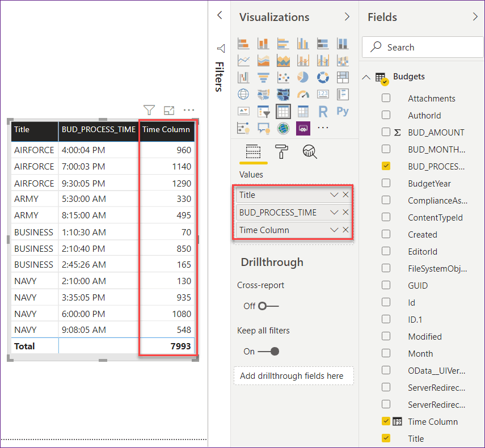Open the Time Column value dropdown arrow
Viewport: 485px width, 448px height.
pos(334,230)
